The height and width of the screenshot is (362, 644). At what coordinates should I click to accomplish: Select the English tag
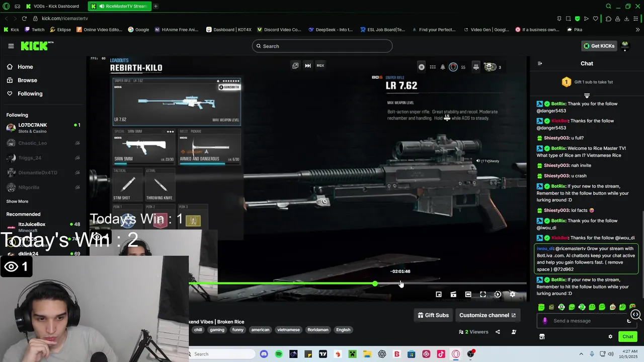click(343, 330)
